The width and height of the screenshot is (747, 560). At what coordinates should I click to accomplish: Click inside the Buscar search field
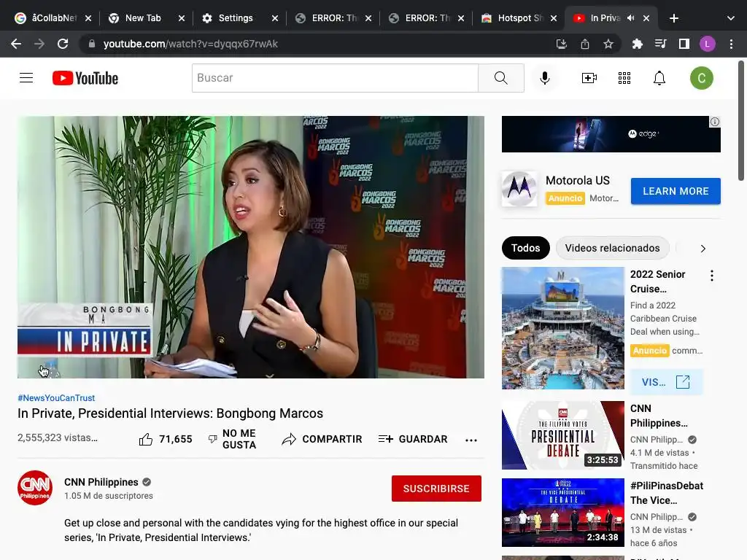[335, 77]
